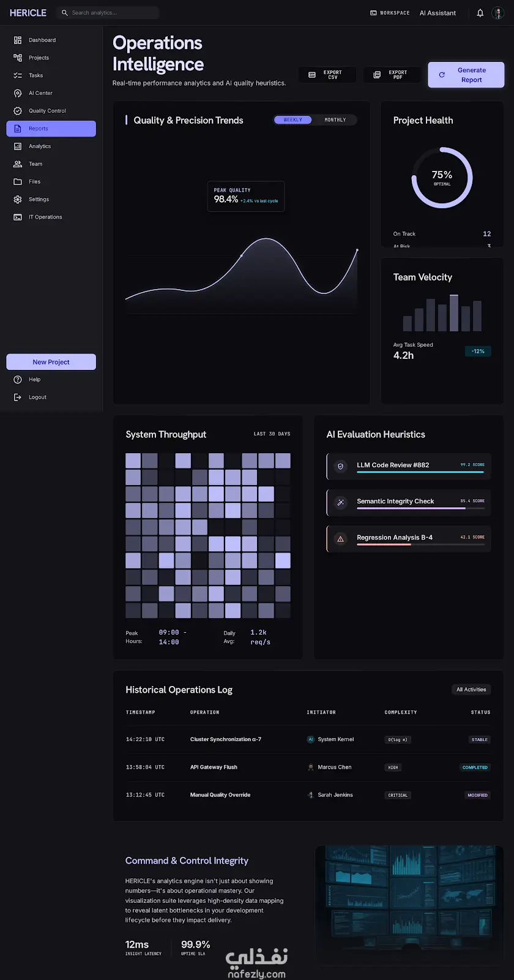This screenshot has width=514, height=980.
Task: Click the On Track count 12
Action: [487, 234]
